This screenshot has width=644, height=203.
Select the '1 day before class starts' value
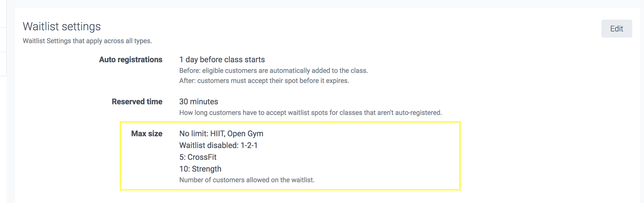click(222, 60)
